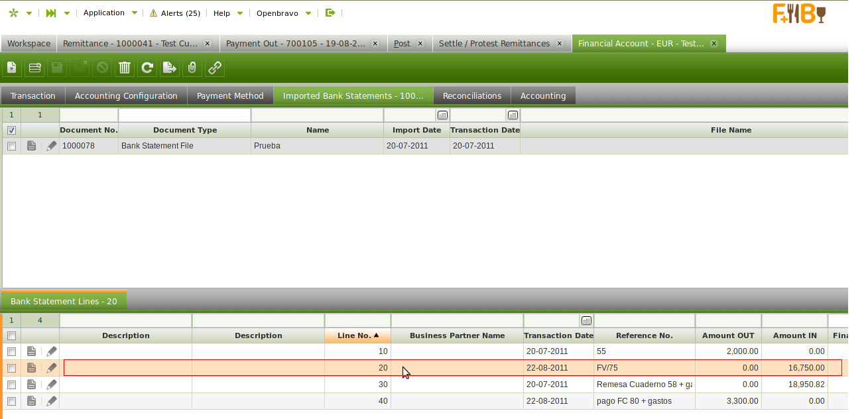Click the chain link icon
This screenshot has width=868, height=419.
(214, 68)
